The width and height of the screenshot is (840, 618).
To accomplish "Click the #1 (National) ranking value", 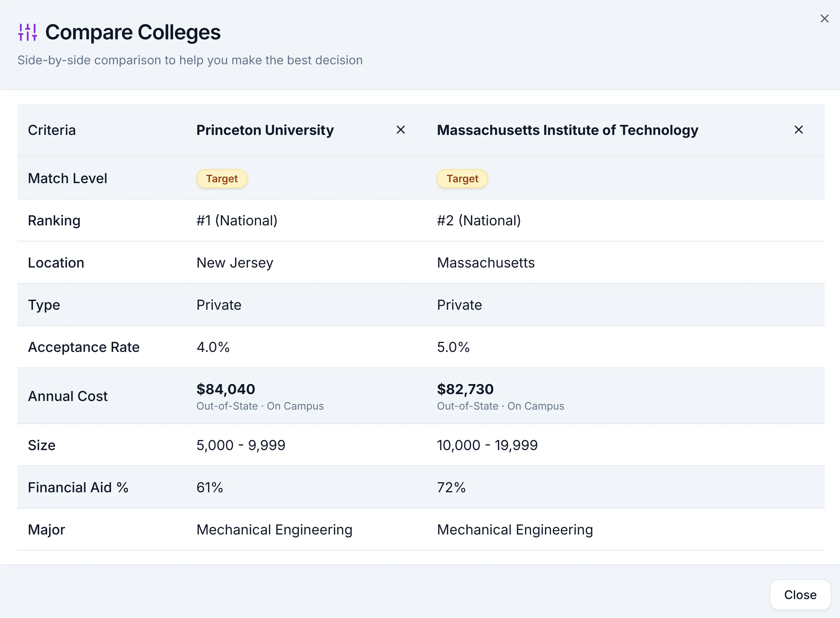I will pyautogui.click(x=237, y=221).
